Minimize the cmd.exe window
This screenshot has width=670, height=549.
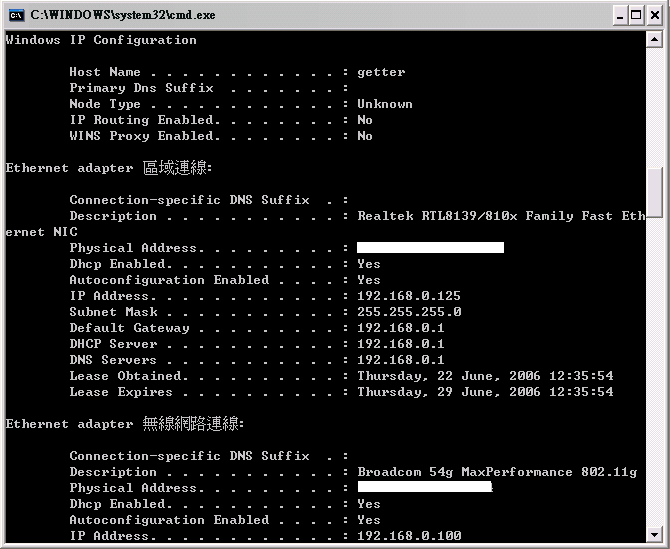coord(620,16)
